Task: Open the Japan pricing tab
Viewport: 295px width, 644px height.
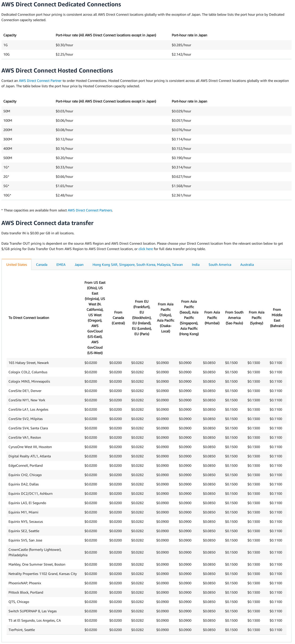Action: click(x=79, y=264)
